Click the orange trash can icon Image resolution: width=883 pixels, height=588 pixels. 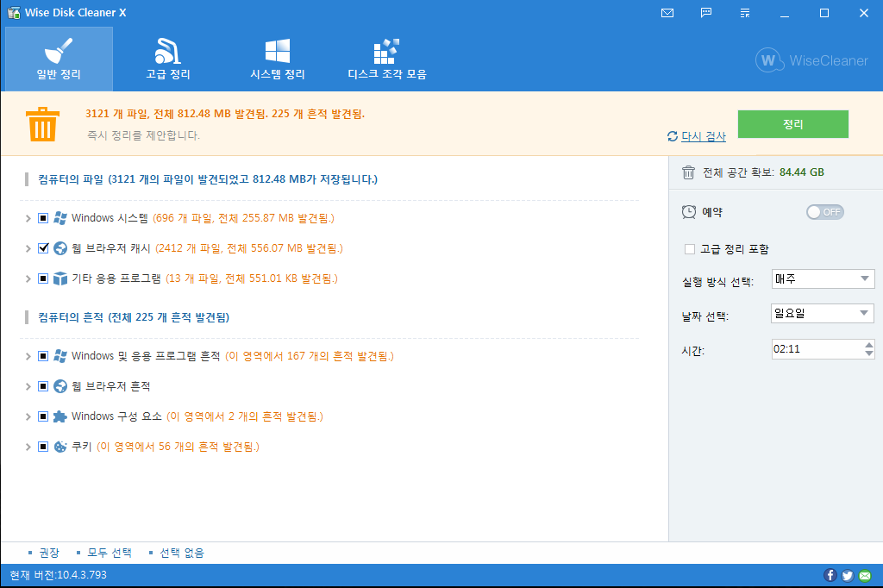43,124
